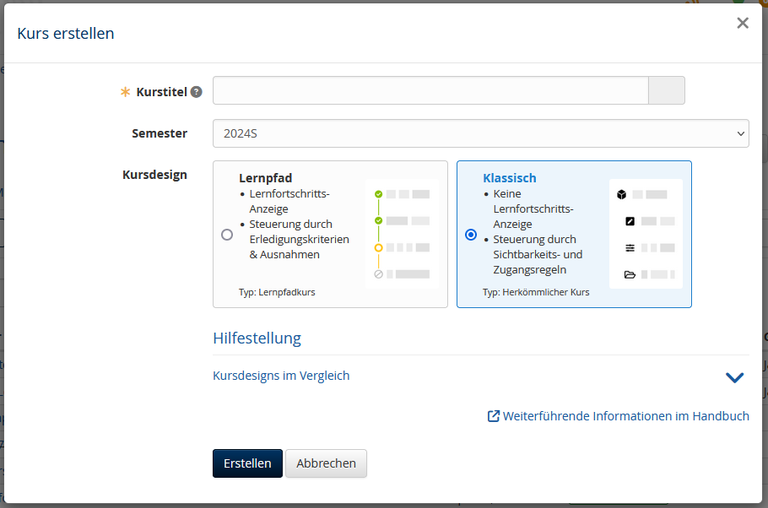Screen dimensions: 768x508
Task: Click the Hilfestellung section heading
Action: pos(257,338)
